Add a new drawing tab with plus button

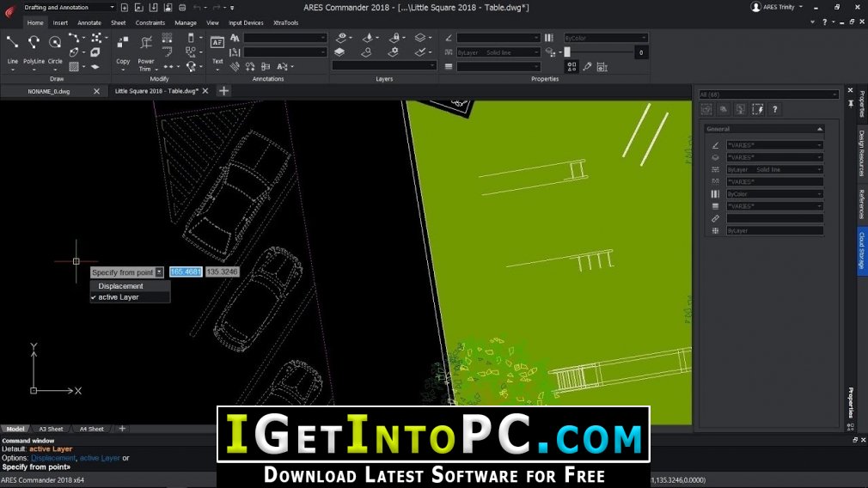(x=223, y=91)
